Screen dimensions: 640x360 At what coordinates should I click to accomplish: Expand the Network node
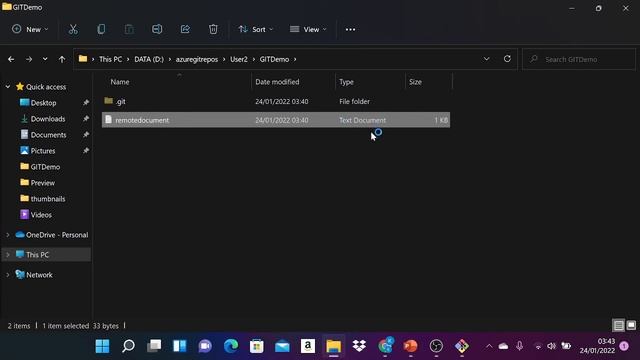pyautogui.click(x=8, y=275)
